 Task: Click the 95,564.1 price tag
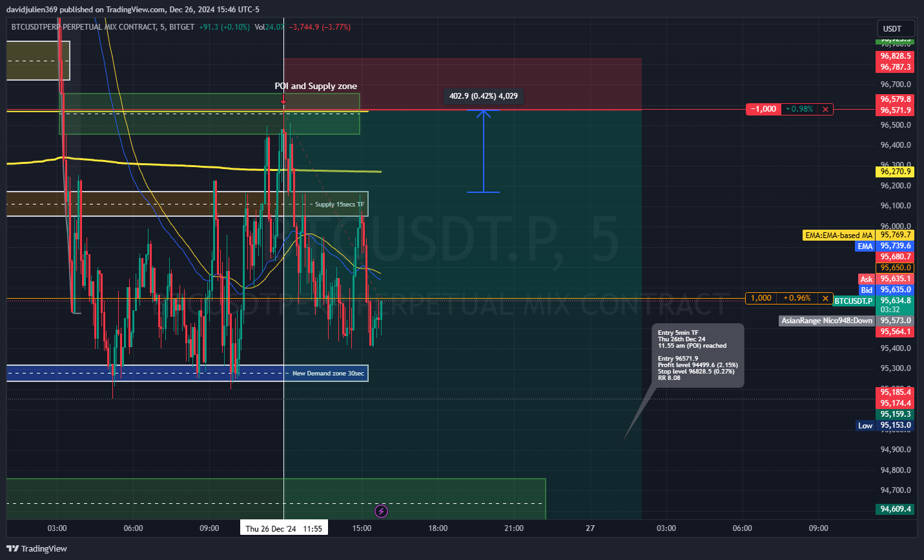click(896, 332)
